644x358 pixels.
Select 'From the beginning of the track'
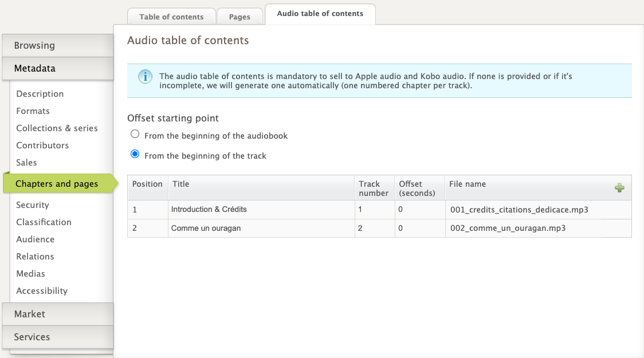tap(135, 154)
